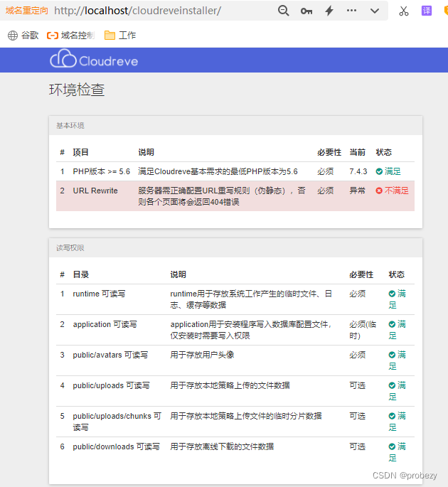The width and height of the screenshot is (448, 487).
Task: Click the green check icon for PHP version
Action: coord(379,171)
